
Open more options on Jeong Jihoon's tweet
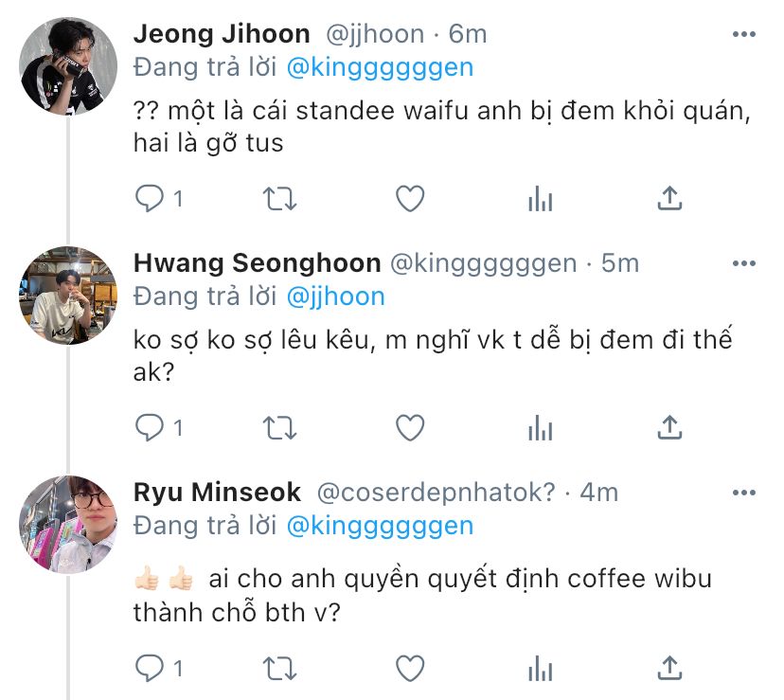[743, 34]
